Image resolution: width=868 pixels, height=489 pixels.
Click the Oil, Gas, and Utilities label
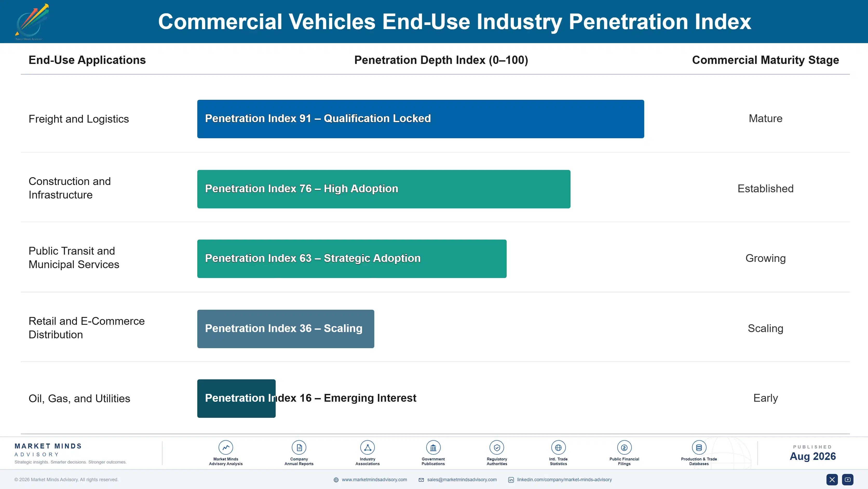[79, 399]
